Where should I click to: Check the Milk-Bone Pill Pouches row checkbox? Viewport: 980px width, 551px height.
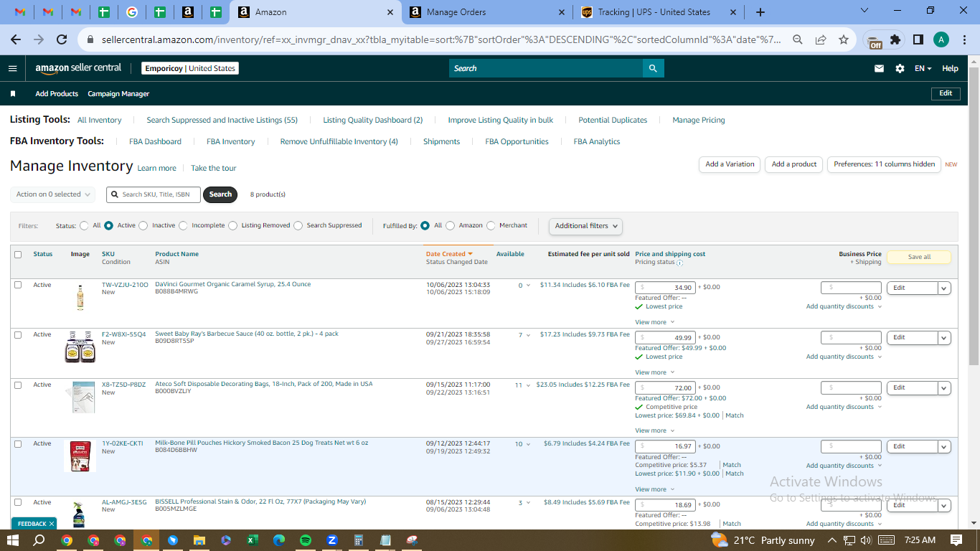click(18, 444)
